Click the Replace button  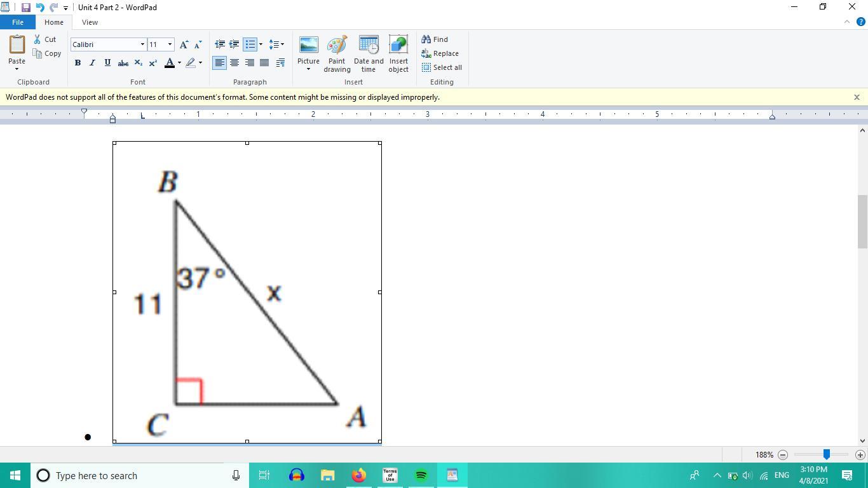(440, 53)
